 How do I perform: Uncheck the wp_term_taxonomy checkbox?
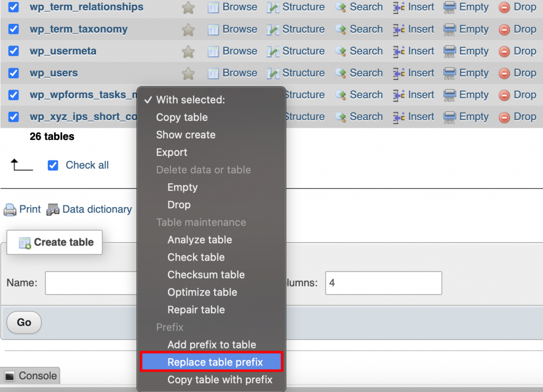[x=13, y=29]
